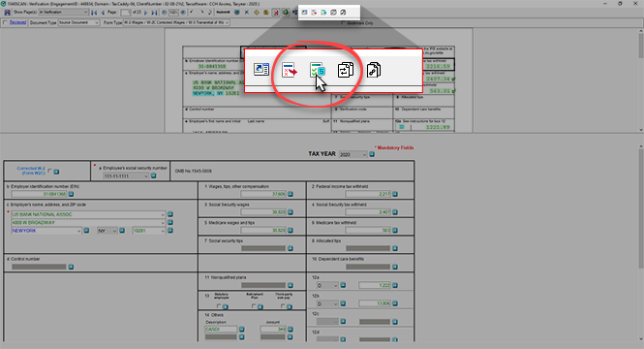
Task: Click the arrow icon beside Tax Year
Action: click(x=372, y=154)
